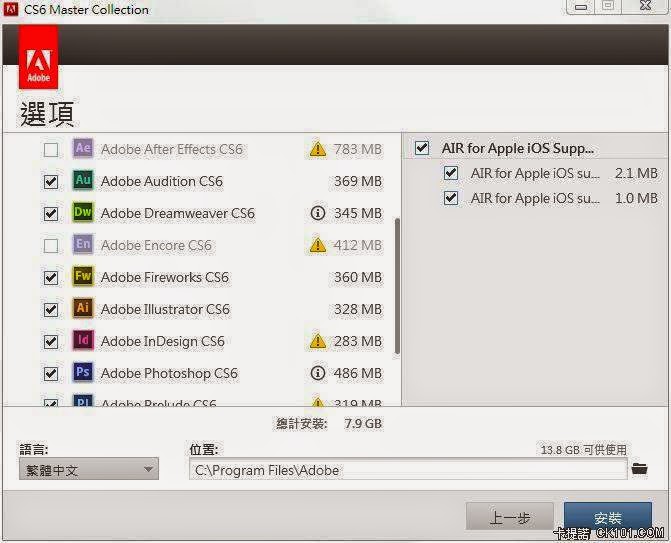671x543 pixels.
Task: Click the 7.9 GB total install size value
Action: (x=363, y=424)
